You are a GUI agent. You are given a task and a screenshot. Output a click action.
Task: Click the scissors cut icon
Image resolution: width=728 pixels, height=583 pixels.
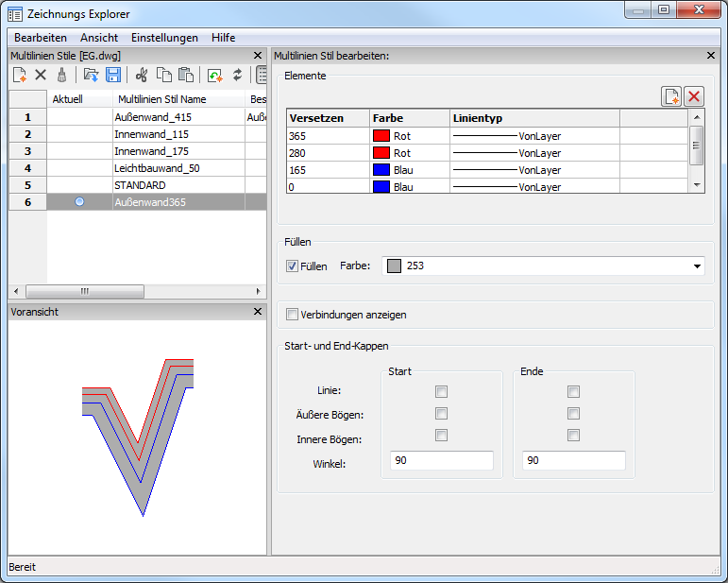[142, 75]
